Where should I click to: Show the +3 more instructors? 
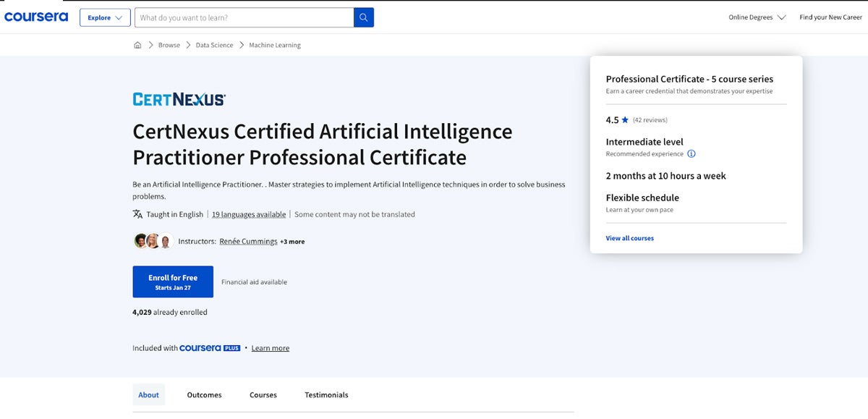pos(292,242)
